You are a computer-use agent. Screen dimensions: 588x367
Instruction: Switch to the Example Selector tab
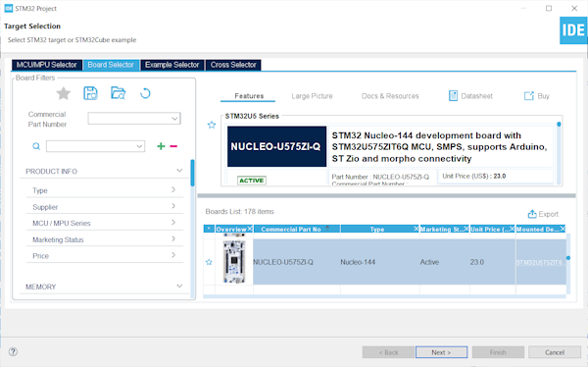tap(172, 65)
